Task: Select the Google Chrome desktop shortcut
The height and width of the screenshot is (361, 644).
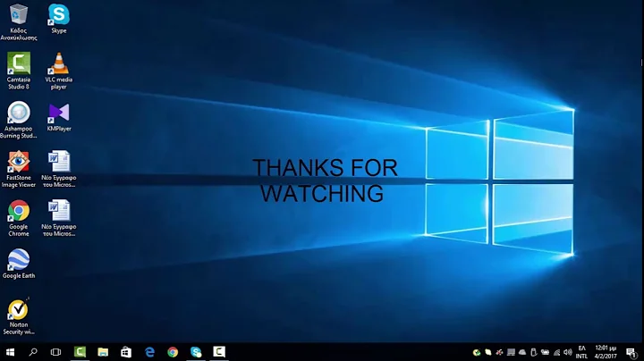Action: (x=19, y=218)
